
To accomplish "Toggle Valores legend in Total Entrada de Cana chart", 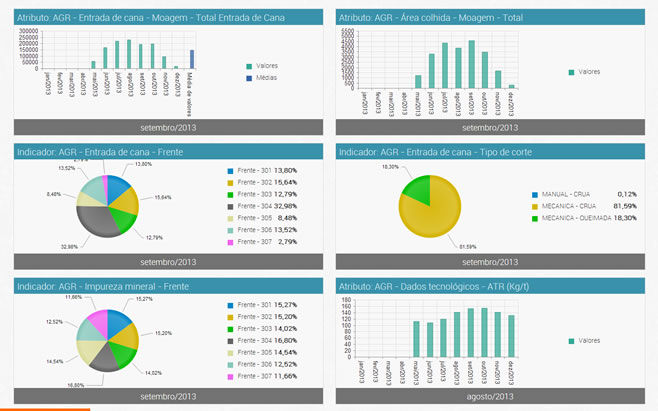I will coord(265,66).
